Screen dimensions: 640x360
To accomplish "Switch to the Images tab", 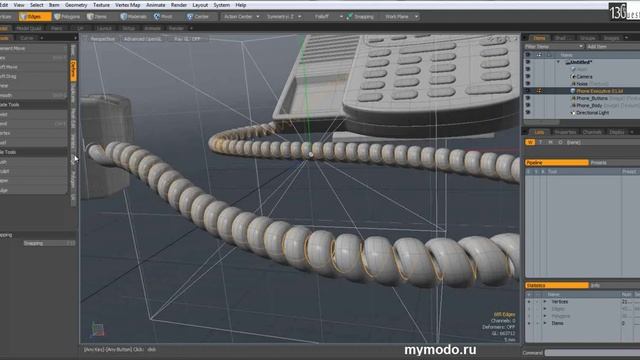I will [x=611, y=38].
